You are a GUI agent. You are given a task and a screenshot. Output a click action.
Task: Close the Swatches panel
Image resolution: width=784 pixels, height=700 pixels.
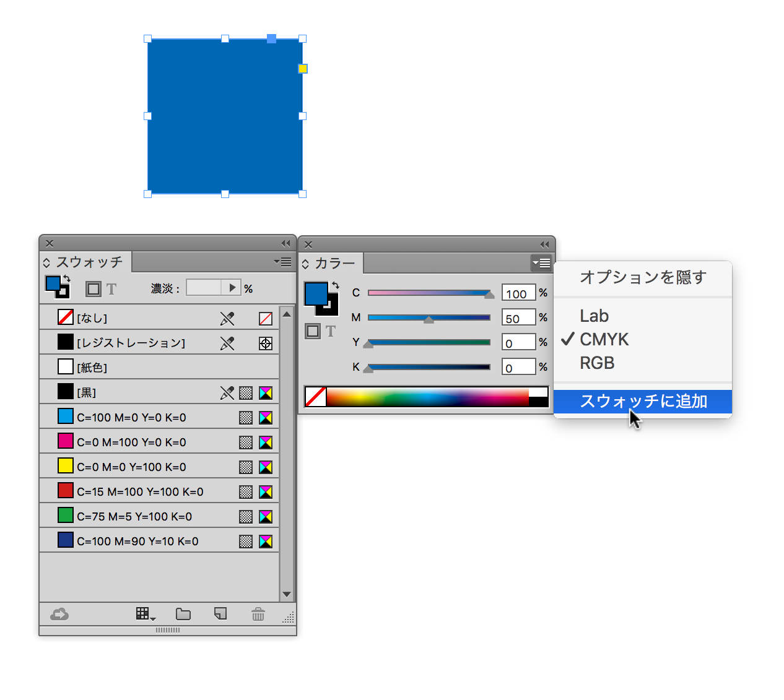click(50, 243)
